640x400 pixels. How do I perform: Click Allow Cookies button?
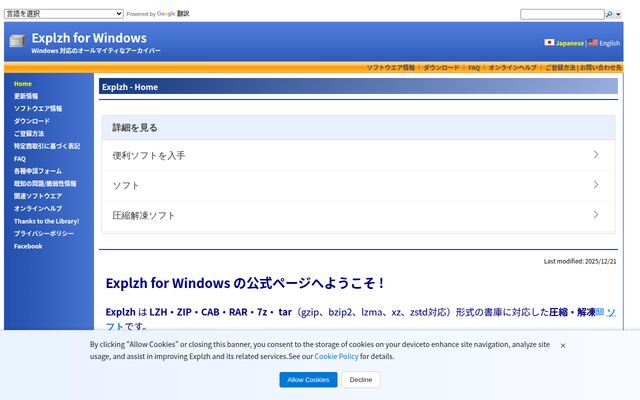(308, 380)
